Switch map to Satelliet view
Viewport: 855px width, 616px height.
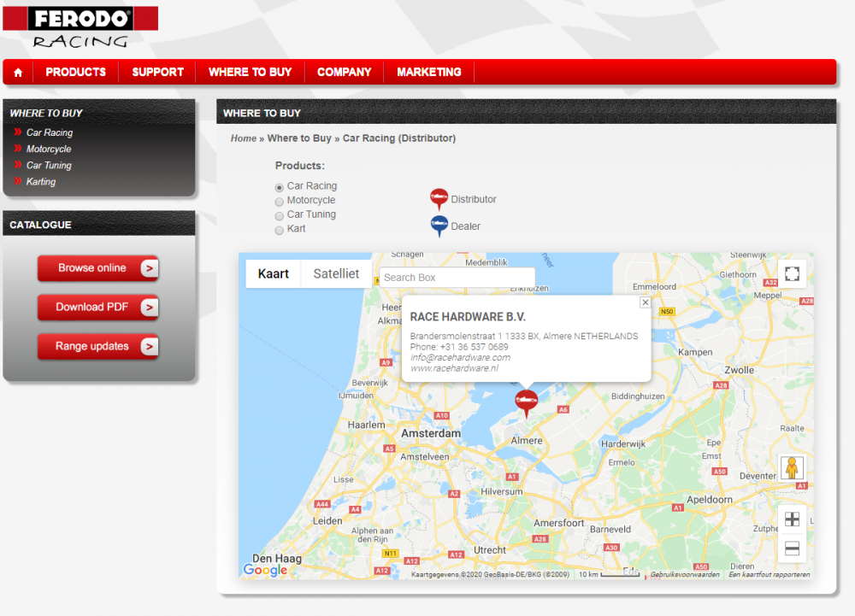[x=336, y=273]
